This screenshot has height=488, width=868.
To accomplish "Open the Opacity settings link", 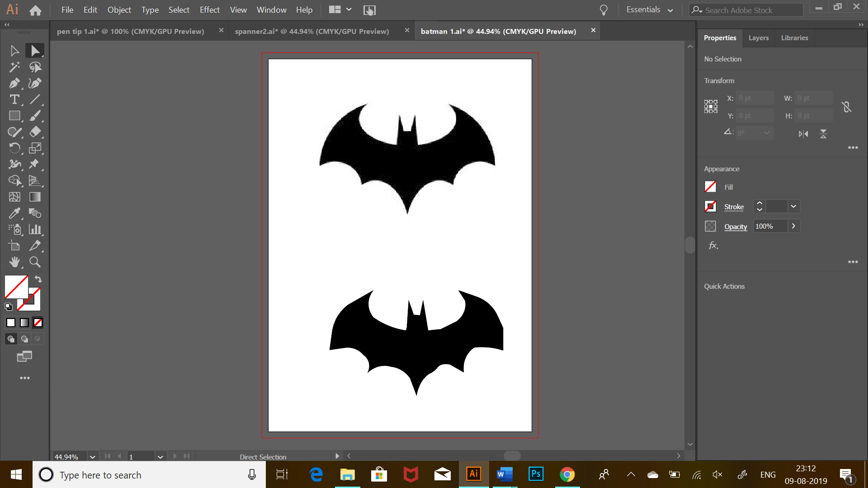I will (736, 227).
